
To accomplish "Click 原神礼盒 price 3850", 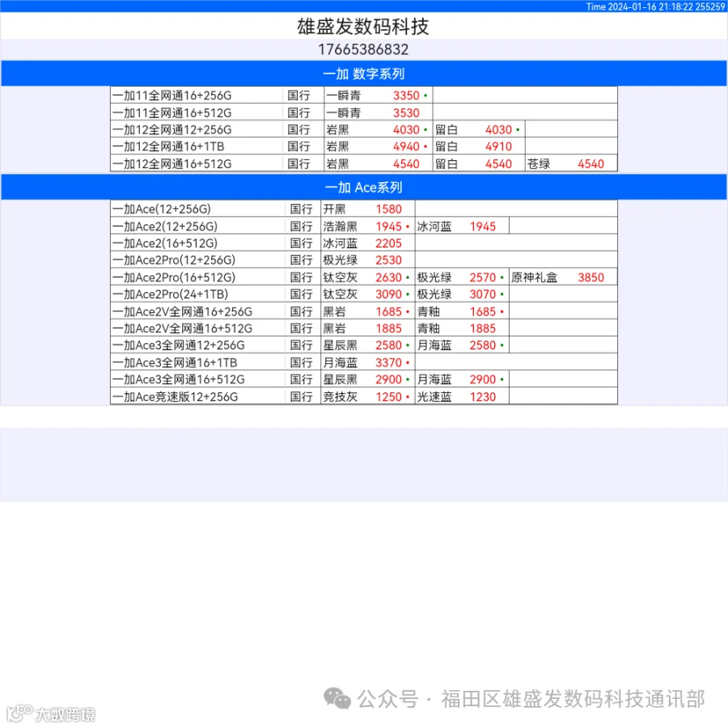I will pos(590,277).
